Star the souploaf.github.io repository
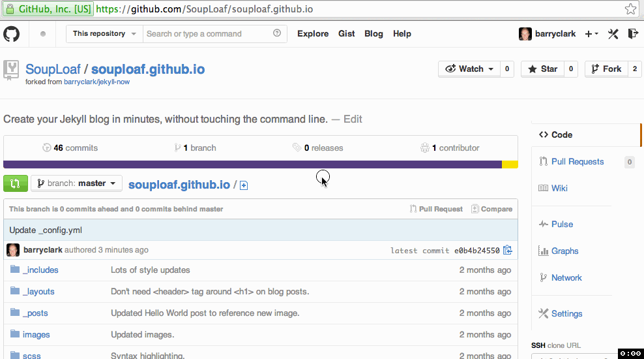The width and height of the screenshot is (644, 359). 542,69
